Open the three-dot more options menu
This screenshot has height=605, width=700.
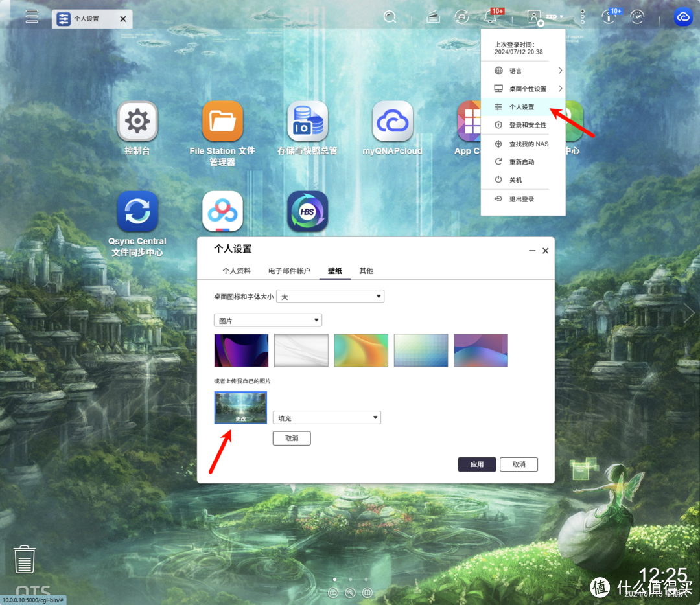(582, 17)
